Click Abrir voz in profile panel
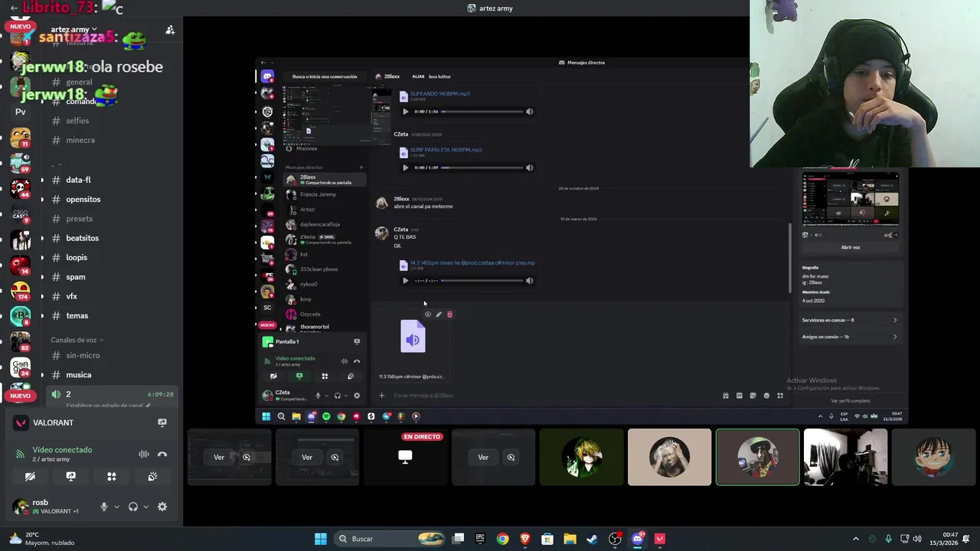The image size is (980, 551). coord(850,247)
